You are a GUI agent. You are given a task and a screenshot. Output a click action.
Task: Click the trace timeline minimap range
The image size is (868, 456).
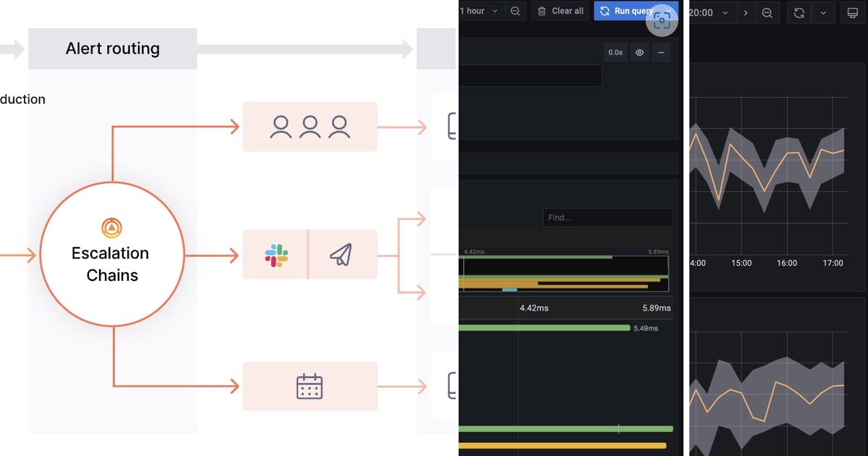(x=568, y=273)
